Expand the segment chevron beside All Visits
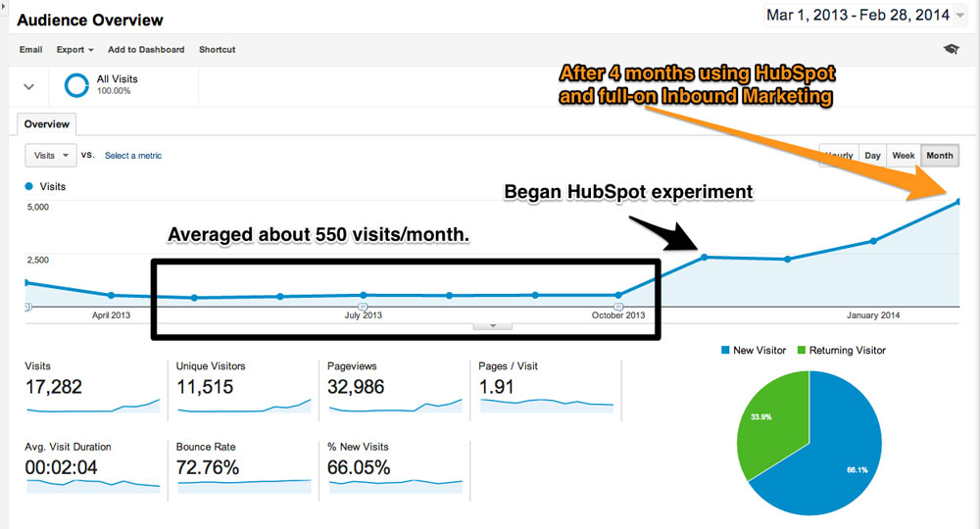The height and width of the screenshot is (529, 980). pos(28,87)
